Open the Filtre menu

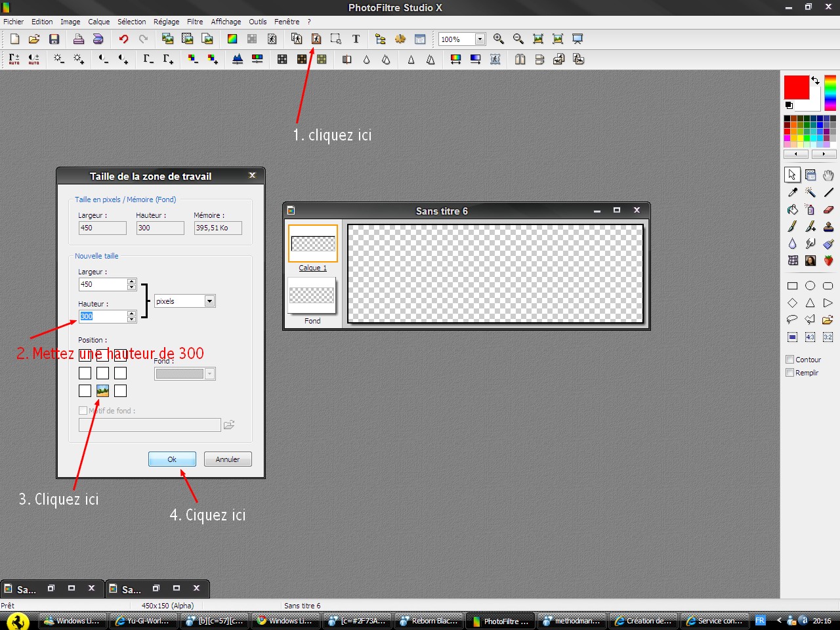coord(195,22)
